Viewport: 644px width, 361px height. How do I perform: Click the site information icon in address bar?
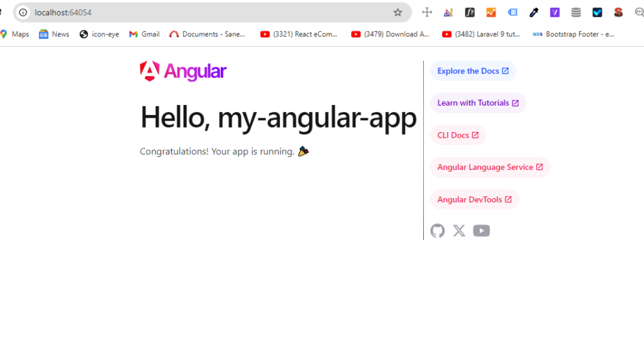tap(23, 13)
